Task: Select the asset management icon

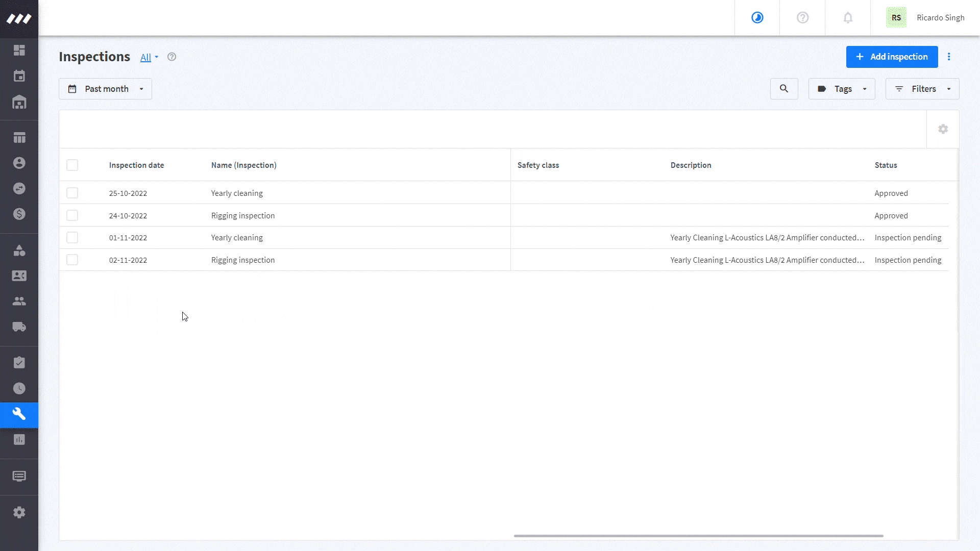Action: pyautogui.click(x=18, y=103)
